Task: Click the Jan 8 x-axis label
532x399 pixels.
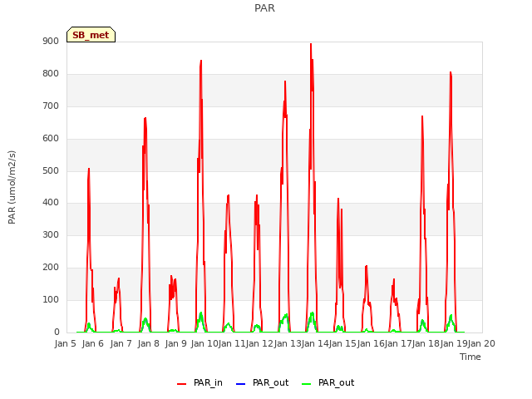Action: click(x=149, y=343)
